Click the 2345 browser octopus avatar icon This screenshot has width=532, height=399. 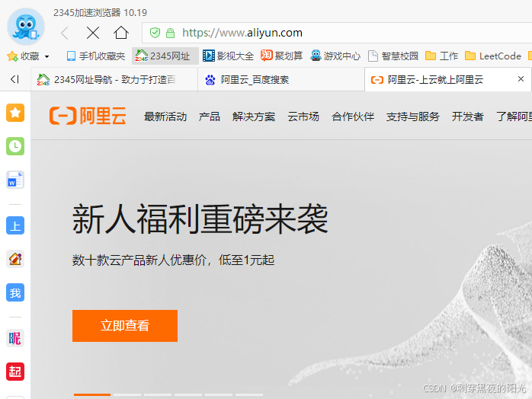pyautogui.click(x=26, y=27)
